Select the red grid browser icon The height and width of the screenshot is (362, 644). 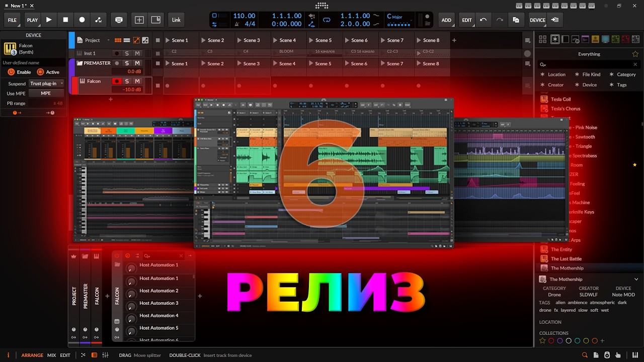[626, 39]
